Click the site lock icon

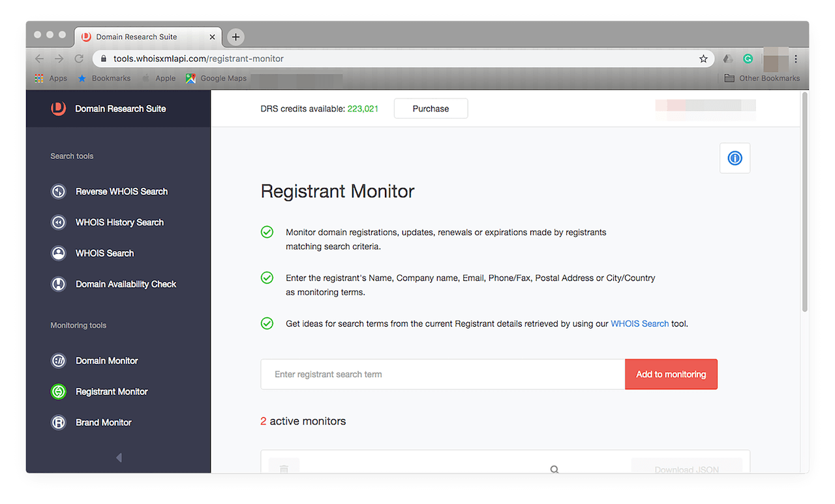[104, 59]
